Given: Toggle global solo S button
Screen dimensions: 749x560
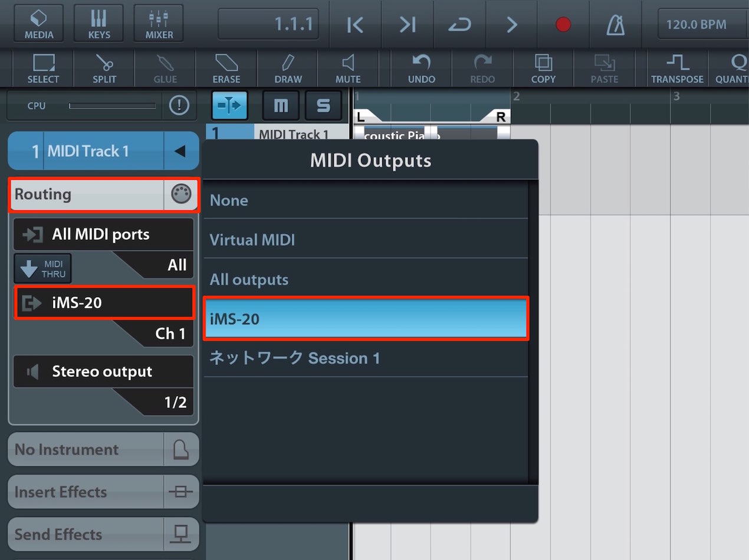Looking at the screenshot, I should coord(323,106).
